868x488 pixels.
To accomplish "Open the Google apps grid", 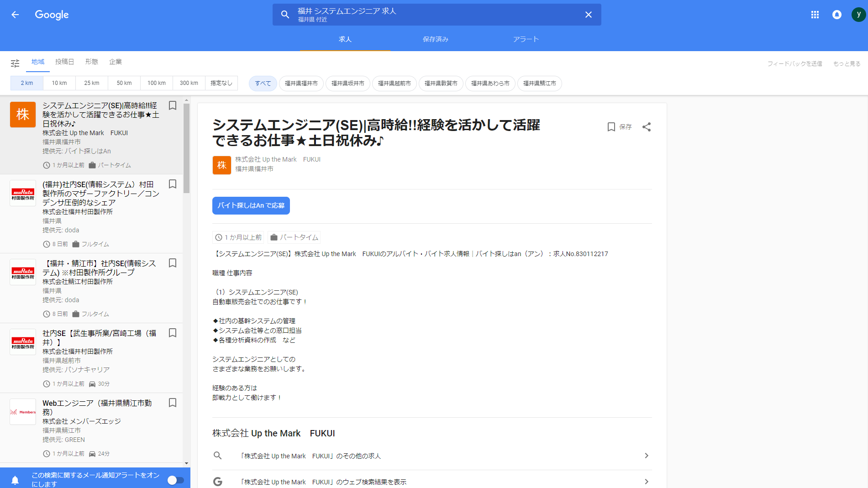I will point(815,15).
